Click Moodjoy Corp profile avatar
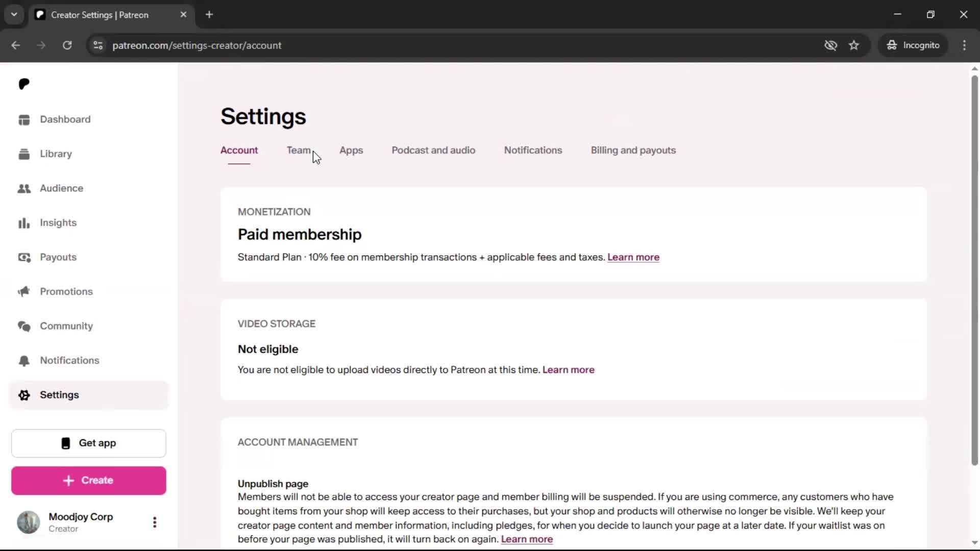The height and width of the screenshot is (551, 980). click(x=29, y=522)
